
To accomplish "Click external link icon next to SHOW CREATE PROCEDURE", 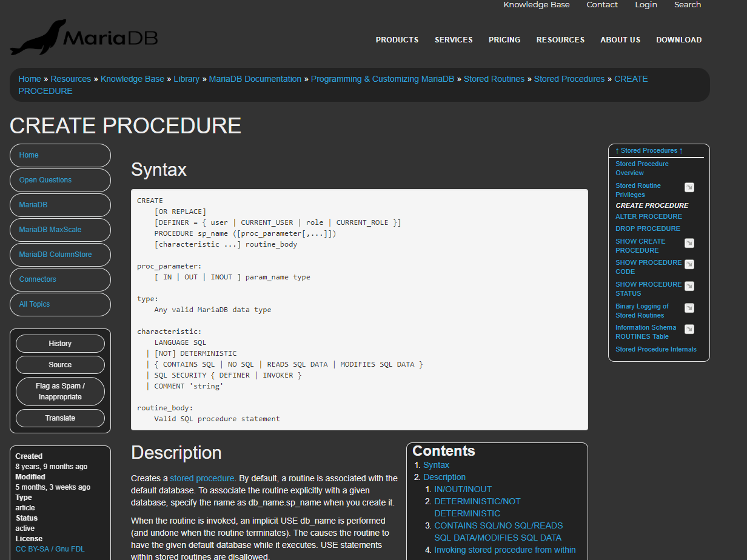I will [689, 242].
